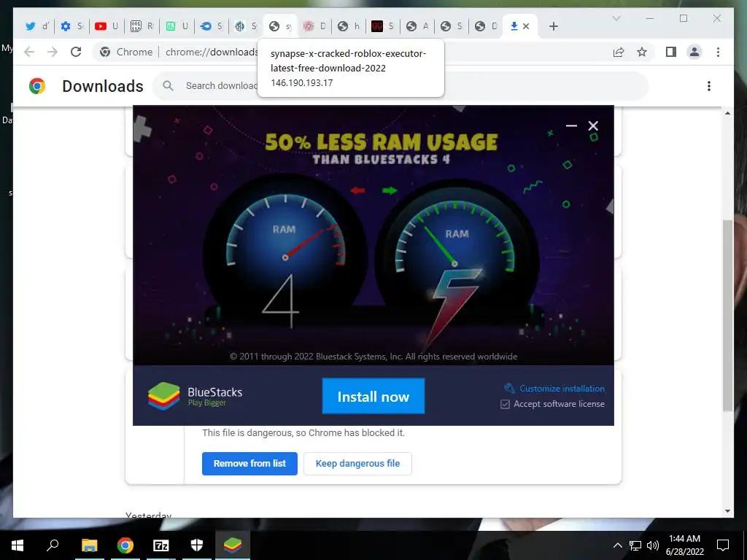Click BlueStacks icon in taskbar
Image resolution: width=747 pixels, height=560 pixels.
(233, 545)
